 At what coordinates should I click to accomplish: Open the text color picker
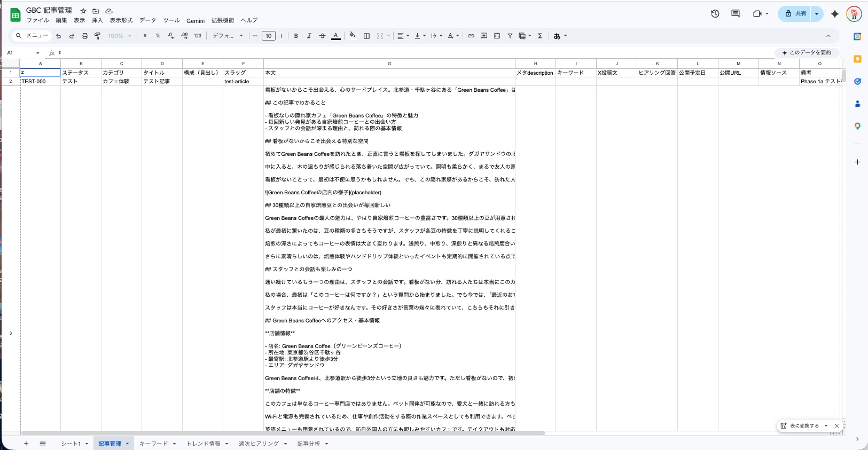[x=336, y=36]
